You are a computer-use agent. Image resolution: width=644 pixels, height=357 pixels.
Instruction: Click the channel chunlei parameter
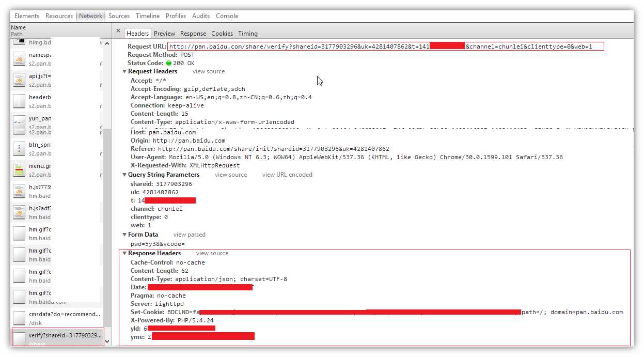click(157, 209)
